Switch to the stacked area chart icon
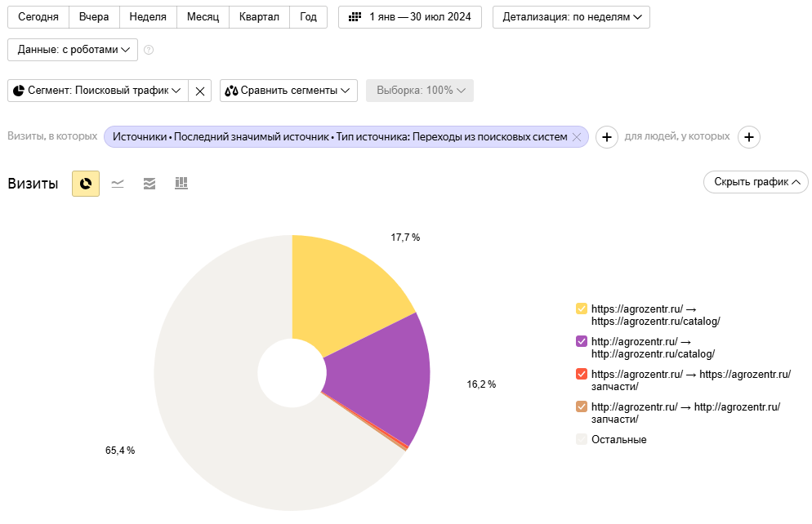 click(149, 184)
